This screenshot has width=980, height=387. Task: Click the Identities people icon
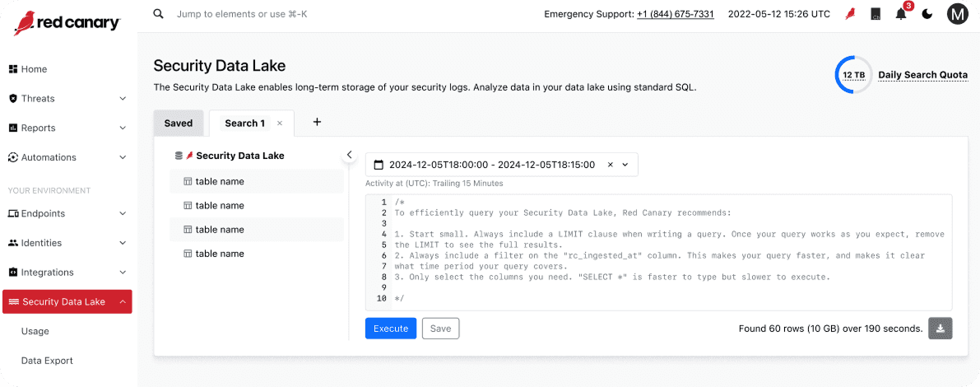13,243
